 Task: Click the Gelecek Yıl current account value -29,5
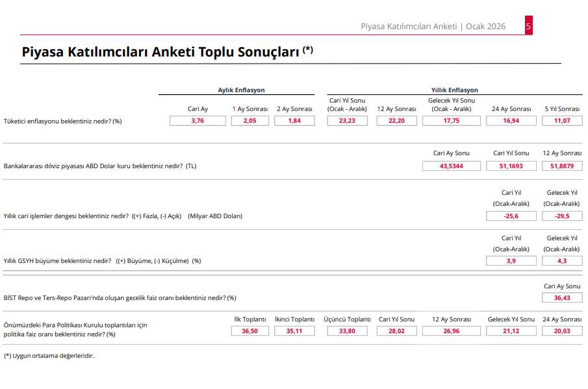tap(562, 216)
